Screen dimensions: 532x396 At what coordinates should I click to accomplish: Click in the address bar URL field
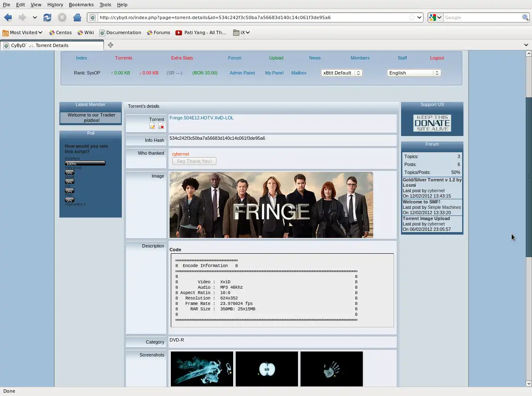click(x=253, y=17)
